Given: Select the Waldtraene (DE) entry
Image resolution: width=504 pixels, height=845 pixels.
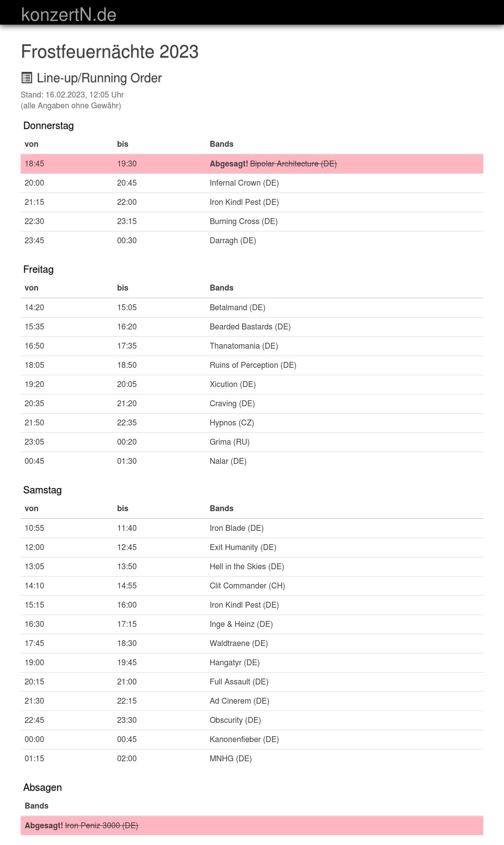Looking at the screenshot, I should pyautogui.click(x=239, y=643).
